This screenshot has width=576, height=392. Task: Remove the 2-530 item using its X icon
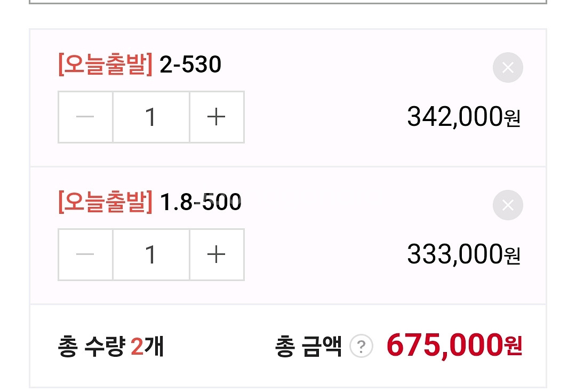(508, 68)
